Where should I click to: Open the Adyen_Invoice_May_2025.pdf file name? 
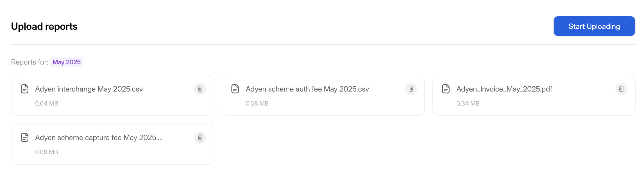(x=504, y=89)
